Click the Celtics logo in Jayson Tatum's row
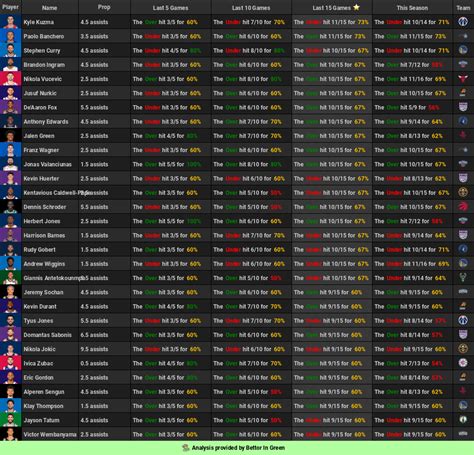Screen dimensions: 474x455 tap(463, 420)
